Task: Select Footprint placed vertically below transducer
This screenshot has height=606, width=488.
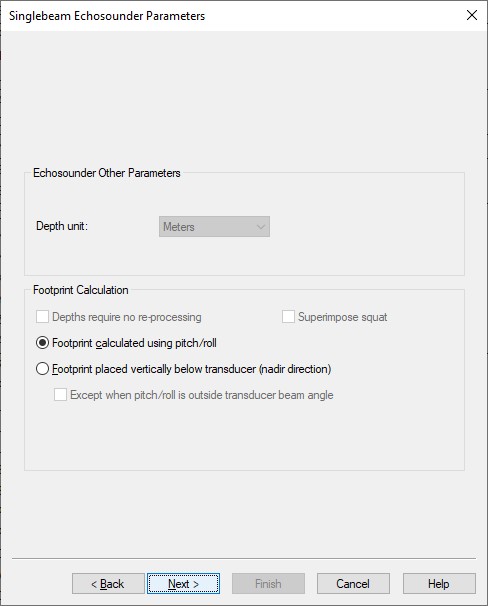Action: tap(42, 369)
